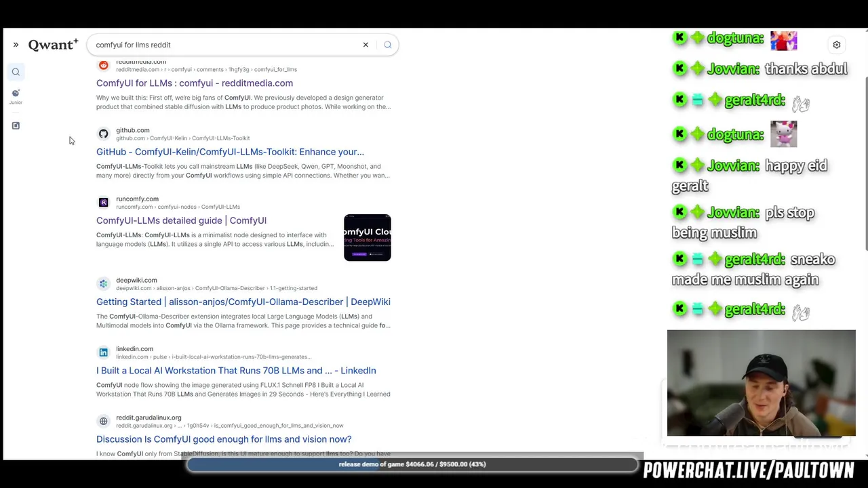
Task: Click the LinkedIn favicon
Action: [x=103, y=352]
